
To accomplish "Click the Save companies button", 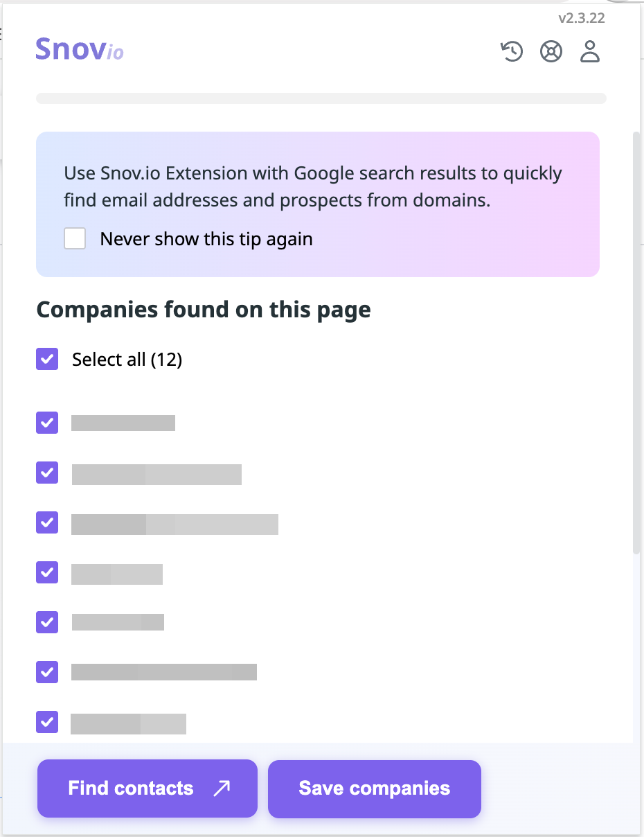I will coord(375,788).
